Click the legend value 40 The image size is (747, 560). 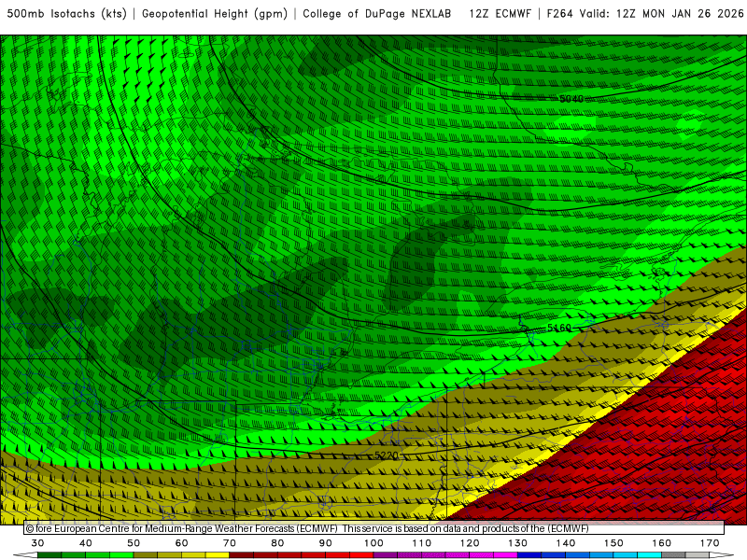click(85, 543)
